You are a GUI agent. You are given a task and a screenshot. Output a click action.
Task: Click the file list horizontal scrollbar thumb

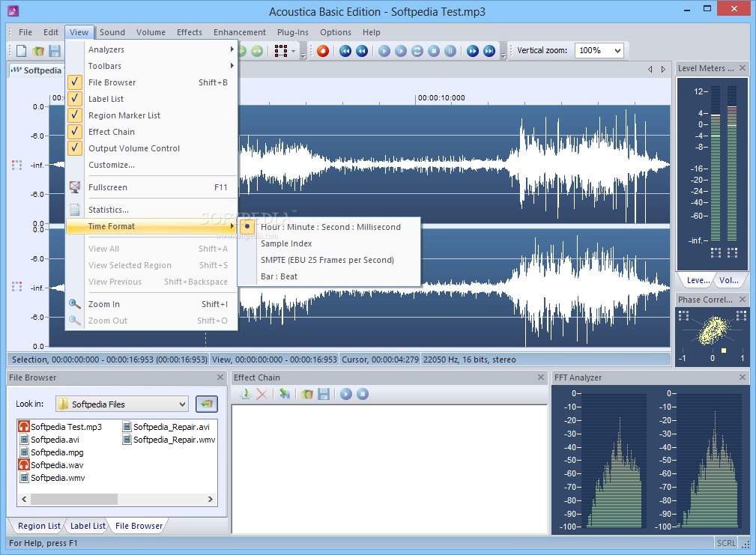[73, 499]
